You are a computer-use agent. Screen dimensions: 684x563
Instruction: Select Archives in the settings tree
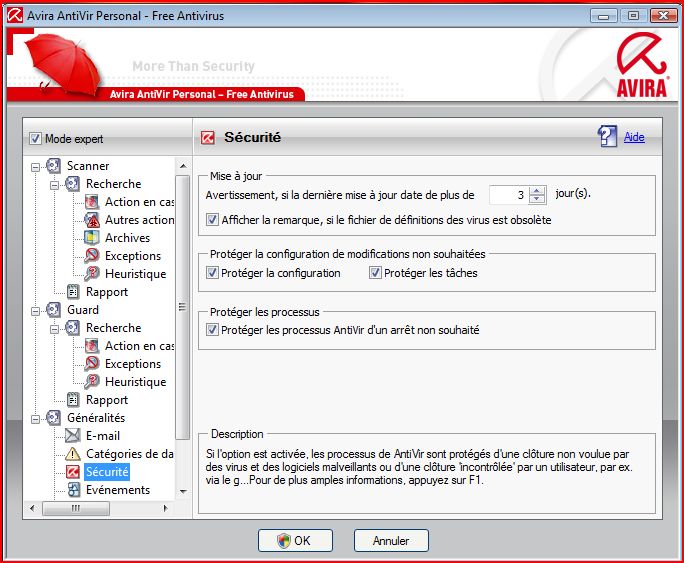[x=127, y=238]
